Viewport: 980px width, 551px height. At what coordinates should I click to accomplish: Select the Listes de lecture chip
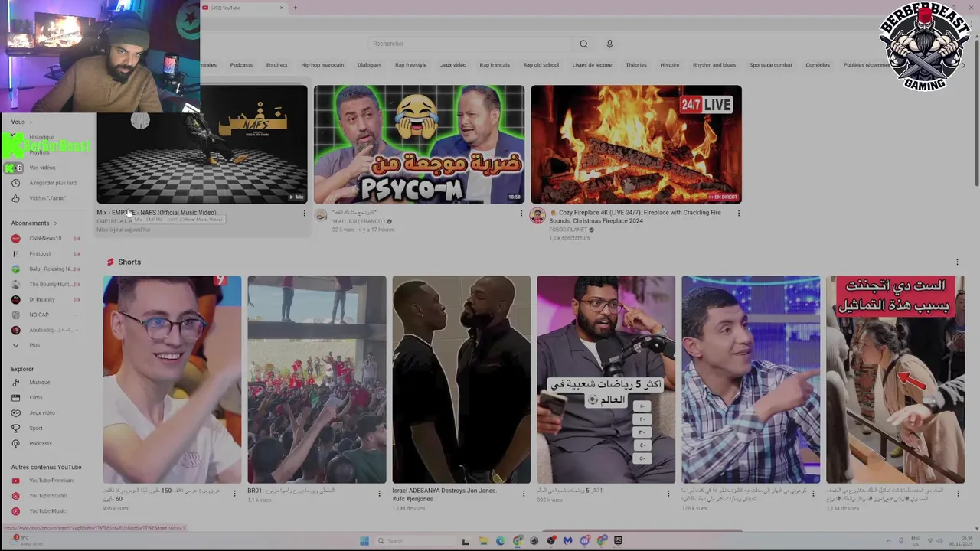point(592,65)
